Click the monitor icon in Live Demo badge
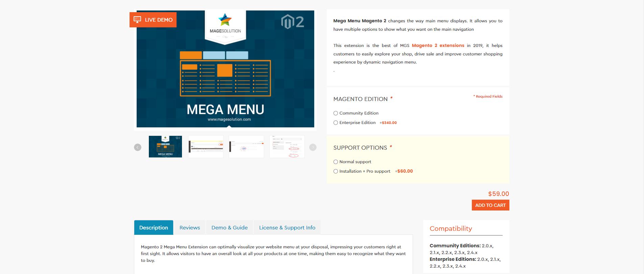644x274 pixels. pyautogui.click(x=137, y=20)
